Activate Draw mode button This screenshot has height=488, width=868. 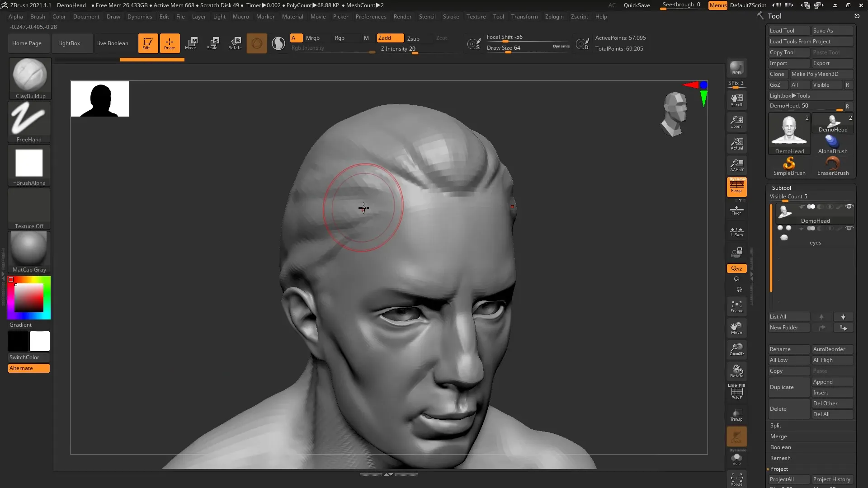(170, 43)
